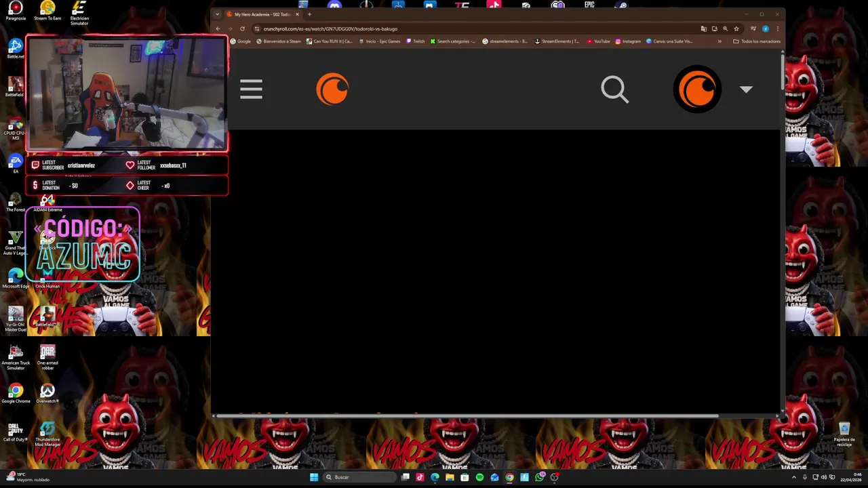Image resolution: width=868 pixels, height=488 pixels.
Task: Open the Call of Duty desktop shortcut
Action: [16, 432]
